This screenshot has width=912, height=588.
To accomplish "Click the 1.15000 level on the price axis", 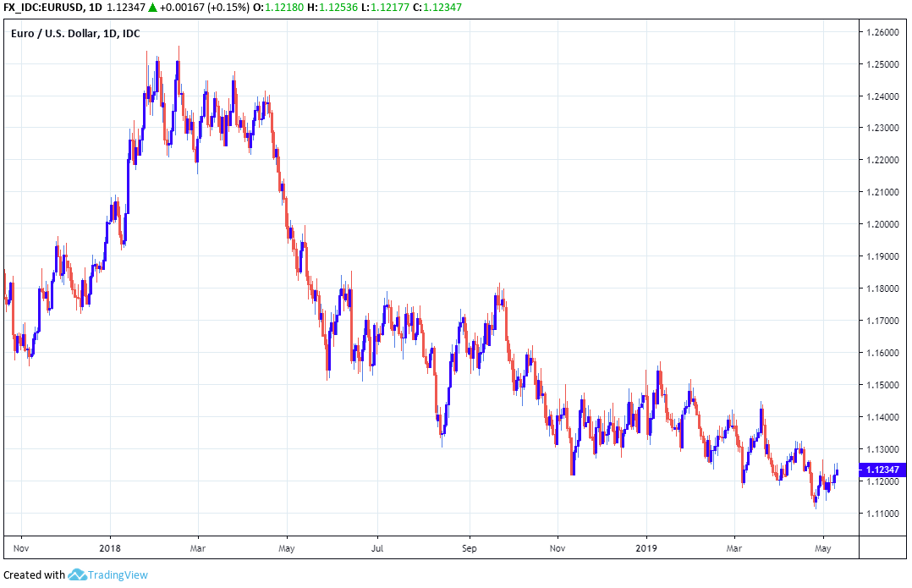I will (x=882, y=385).
